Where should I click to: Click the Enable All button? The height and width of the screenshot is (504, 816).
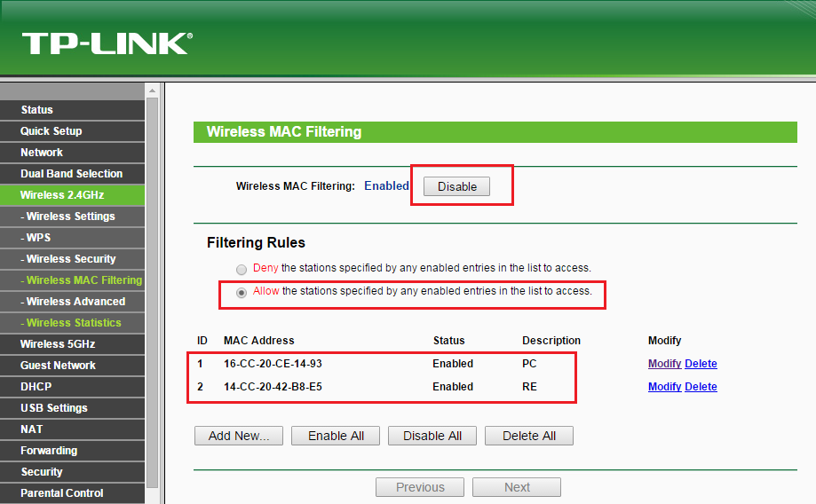click(x=336, y=436)
